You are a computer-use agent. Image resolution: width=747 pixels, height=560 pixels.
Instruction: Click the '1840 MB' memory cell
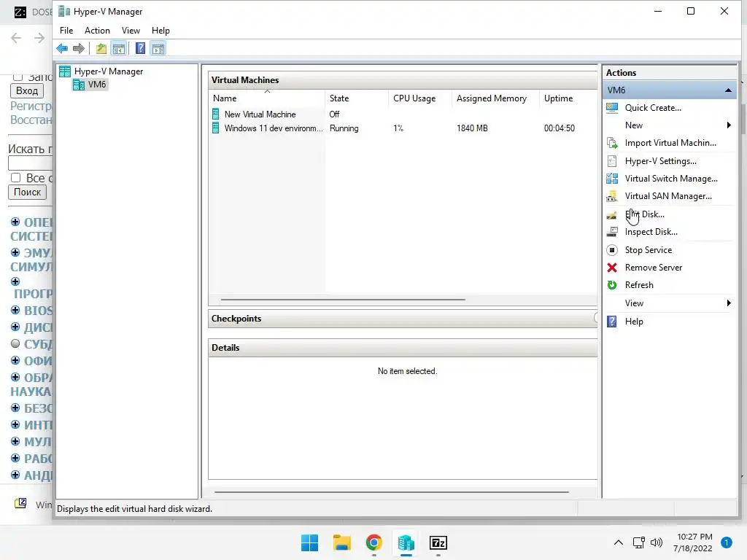[472, 128]
